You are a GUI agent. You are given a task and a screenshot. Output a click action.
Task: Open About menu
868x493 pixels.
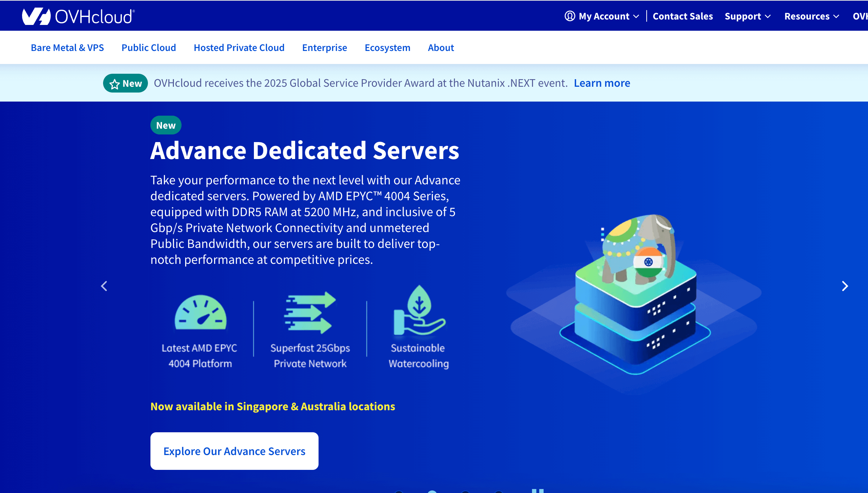click(x=441, y=48)
